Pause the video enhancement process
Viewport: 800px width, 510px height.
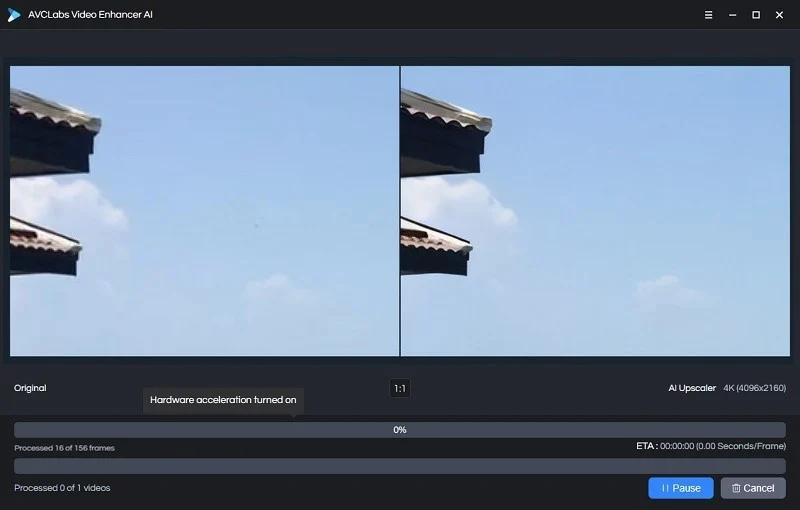click(680, 488)
